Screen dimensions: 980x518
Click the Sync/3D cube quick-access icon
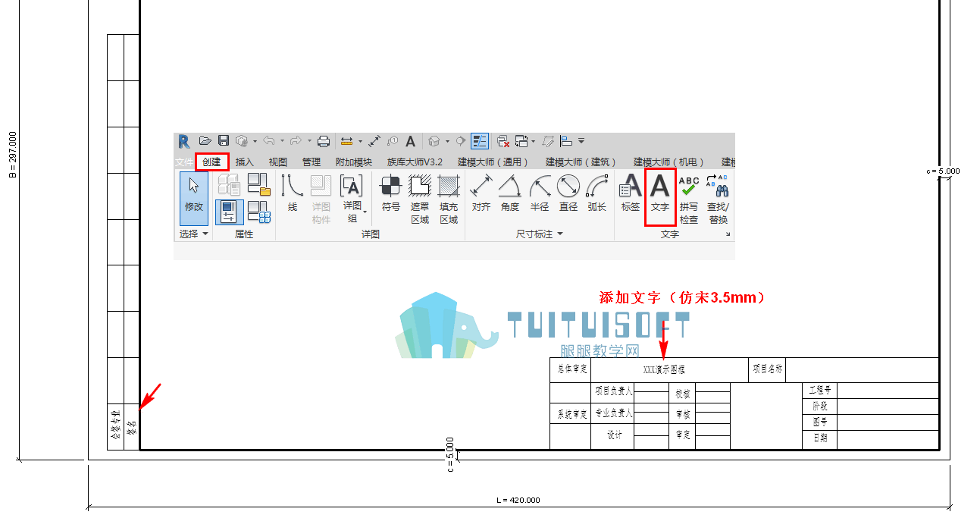point(242,141)
